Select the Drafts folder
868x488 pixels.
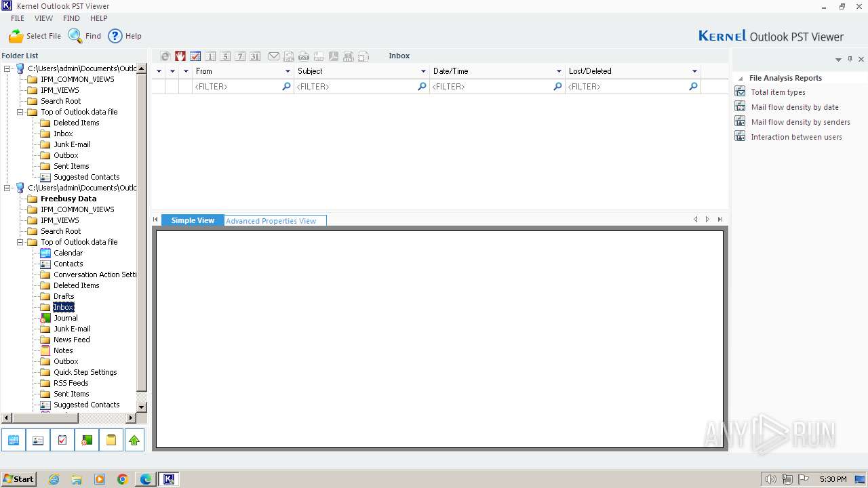pos(64,296)
